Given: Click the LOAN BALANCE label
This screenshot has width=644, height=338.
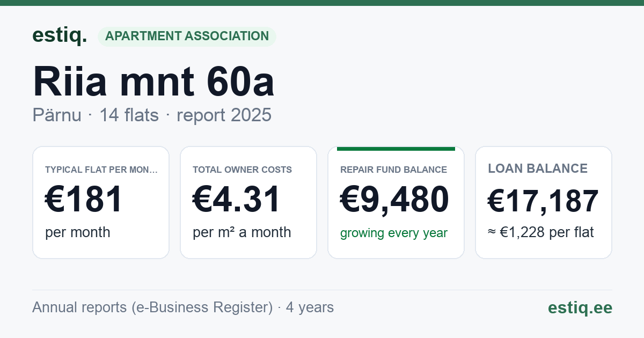Looking at the screenshot, I should point(538,168).
